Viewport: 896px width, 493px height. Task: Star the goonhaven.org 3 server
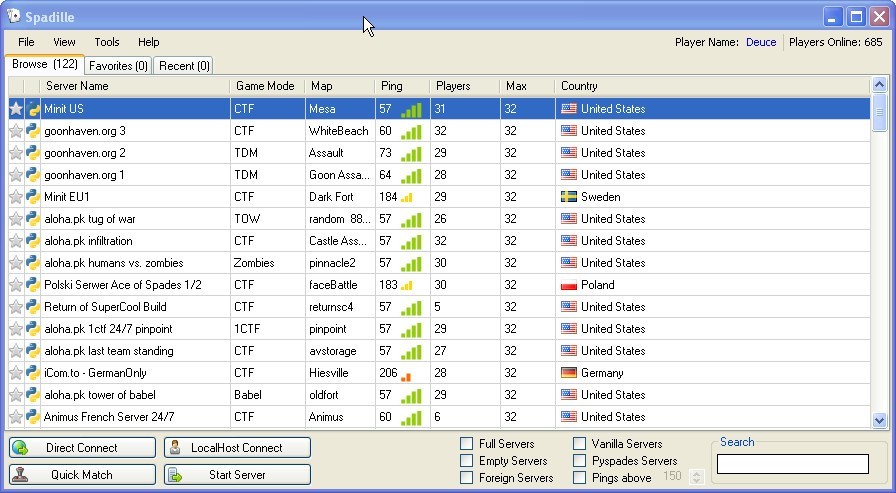16,131
